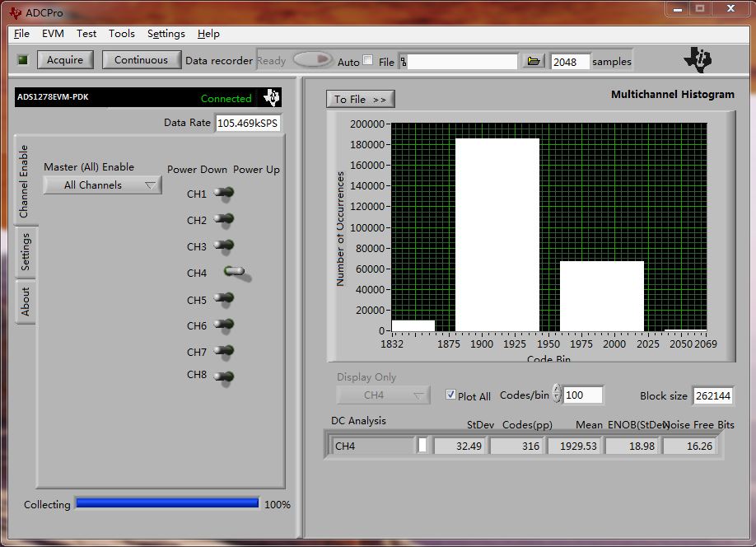Screen dimensions: 756x547
Task: Click the Codes/bin stepper arrows
Action: [557, 394]
